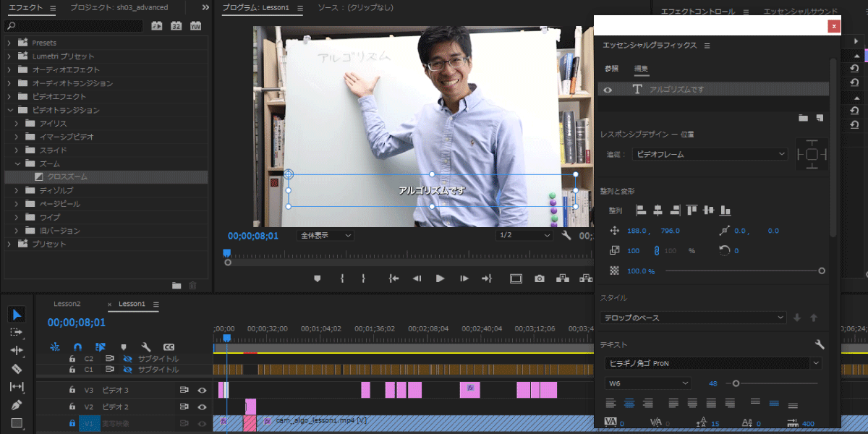Switch to the ソース: (クリップなし) tab
Image resolution: width=868 pixels, height=434 pixels.
[x=357, y=7]
